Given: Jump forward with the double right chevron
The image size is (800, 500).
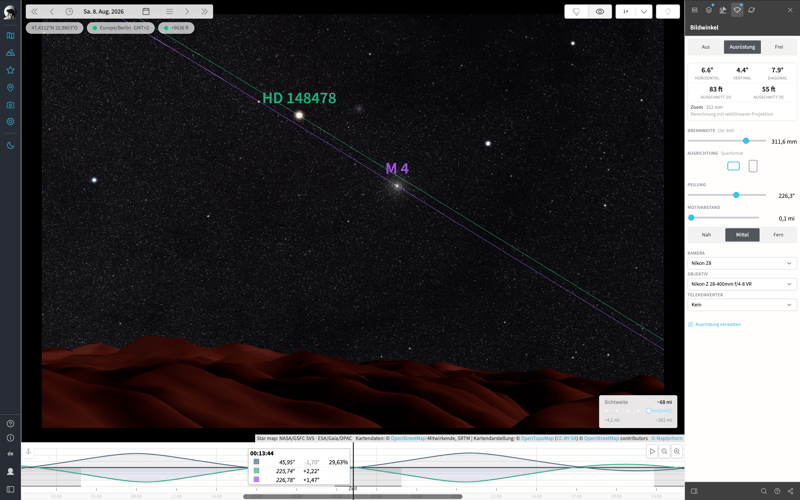Looking at the screenshot, I should [x=205, y=11].
